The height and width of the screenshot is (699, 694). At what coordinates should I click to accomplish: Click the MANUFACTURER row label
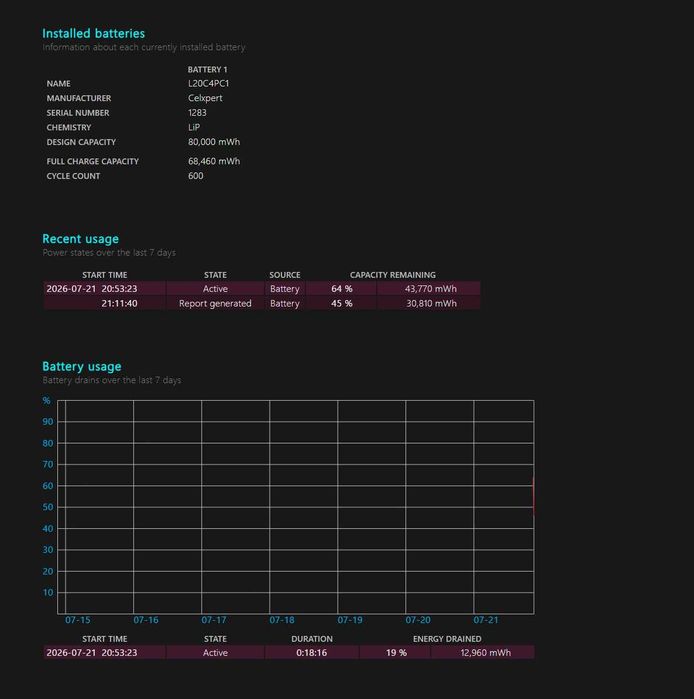(79, 98)
